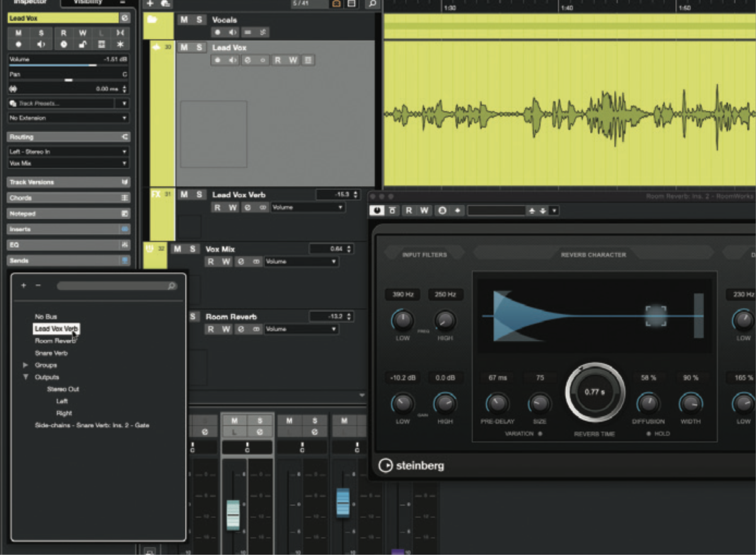Click the search field in the routing popup
Viewport: 756px width, 555px height.
click(117, 285)
